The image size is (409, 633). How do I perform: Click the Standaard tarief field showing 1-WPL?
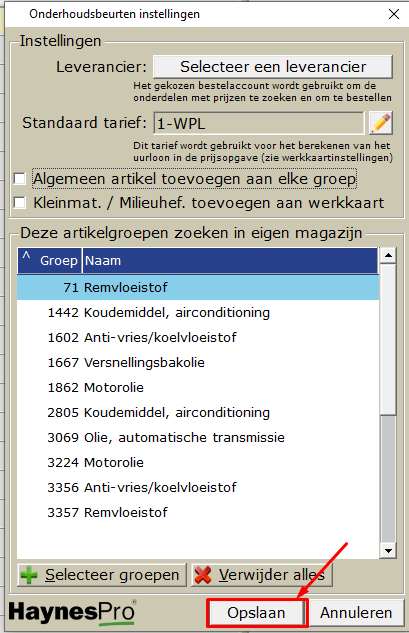pos(259,123)
